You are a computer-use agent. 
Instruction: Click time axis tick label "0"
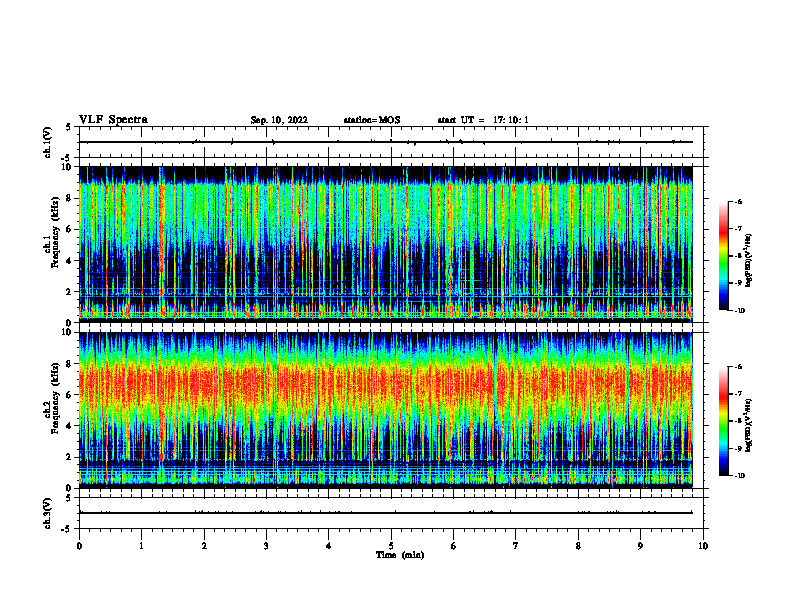point(79,546)
